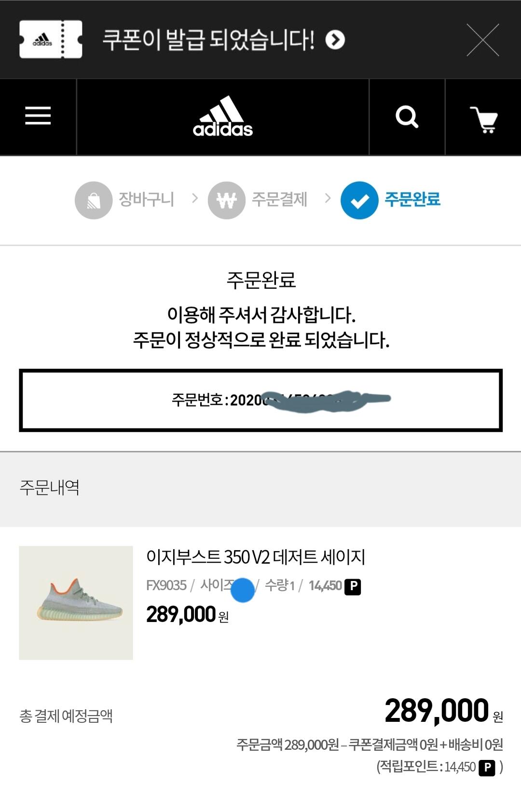This screenshot has width=521, height=812.
Task: Tap the adidas logo
Action: [223, 116]
